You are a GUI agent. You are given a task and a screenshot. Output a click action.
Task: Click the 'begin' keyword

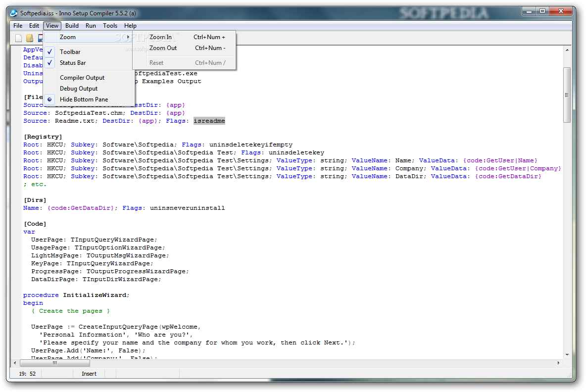coord(33,303)
